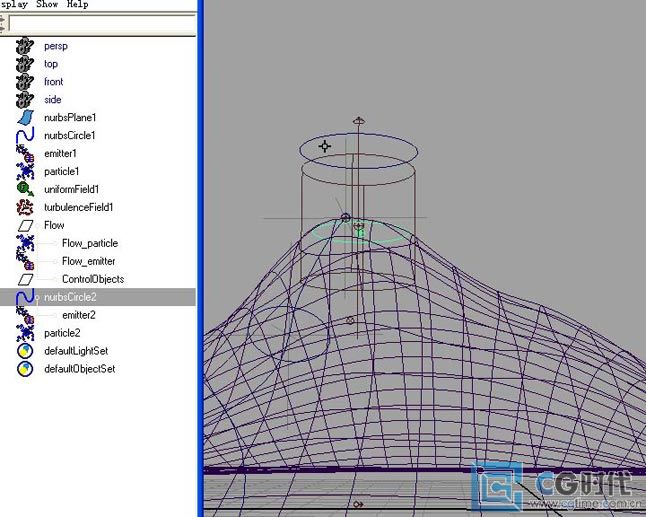Viewport: 646px width, 517px height.
Task: Open the Help menu
Action: pyautogui.click(x=77, y=4)
